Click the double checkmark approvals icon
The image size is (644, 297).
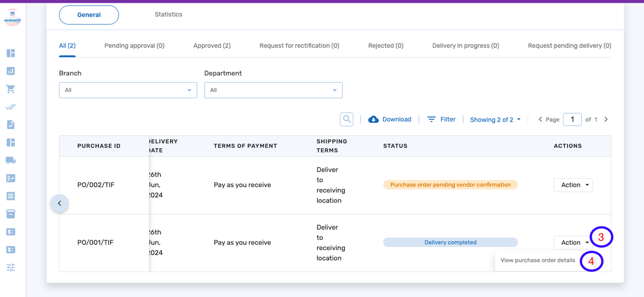pyautogui.click(x=10, y=107)
